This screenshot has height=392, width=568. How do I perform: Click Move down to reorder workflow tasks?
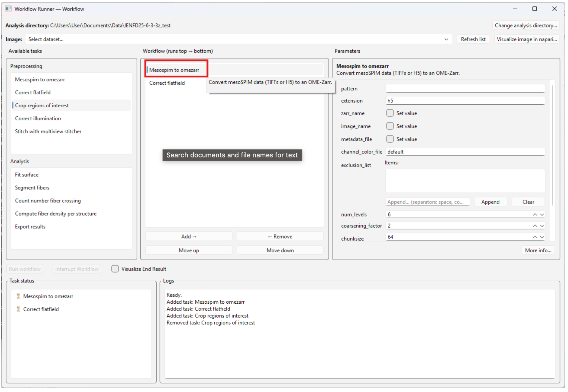coord(280,250)
